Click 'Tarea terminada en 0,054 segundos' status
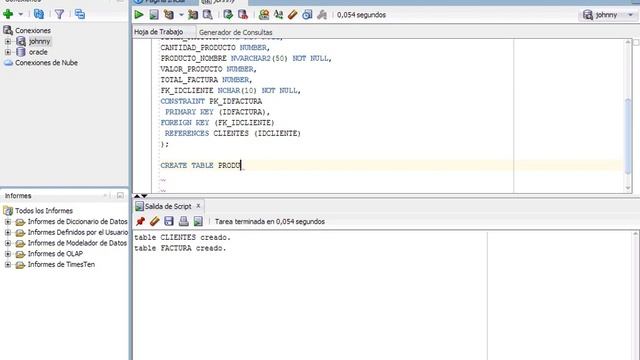The width and height of the screenshot is (640, 360). point(270,221)
